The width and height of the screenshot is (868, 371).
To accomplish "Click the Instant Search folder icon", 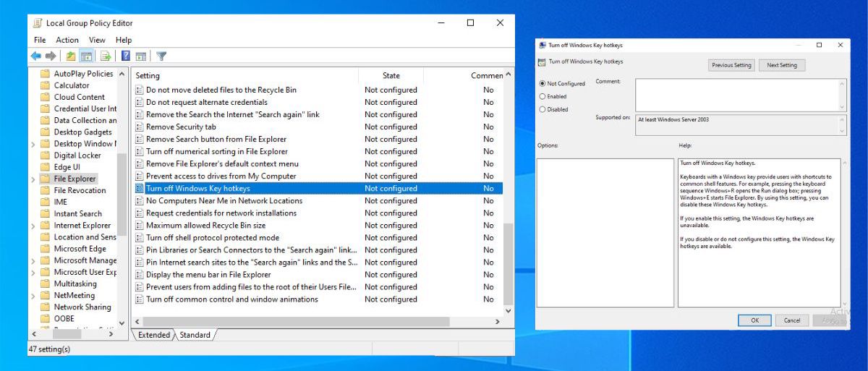I will coord(45,214).
